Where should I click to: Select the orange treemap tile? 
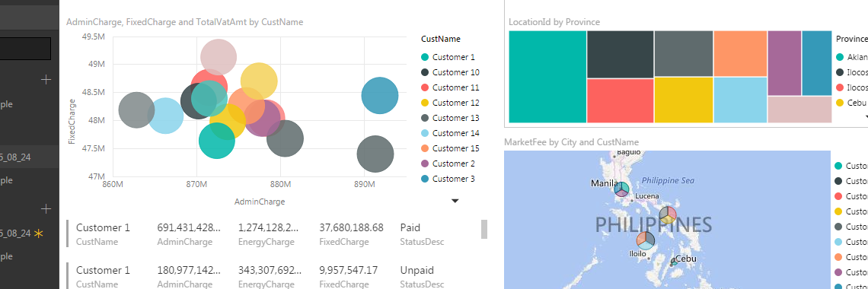740,53
